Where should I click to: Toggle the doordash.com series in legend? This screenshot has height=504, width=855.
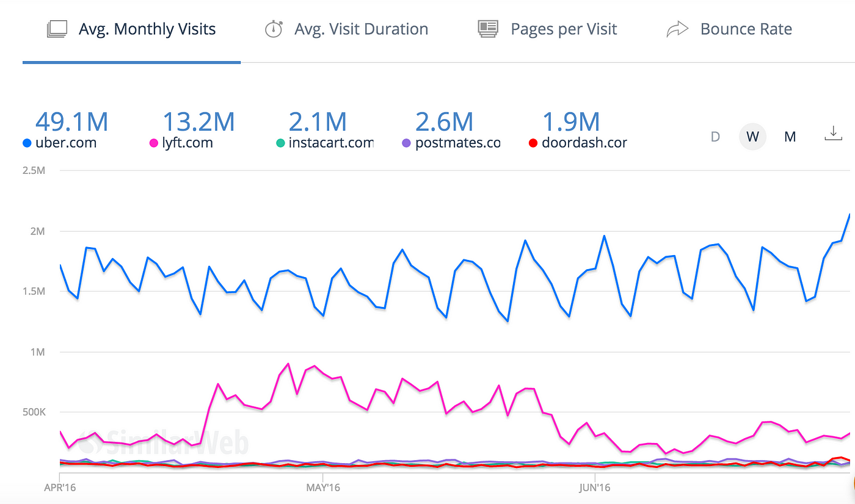click(577, 143)
